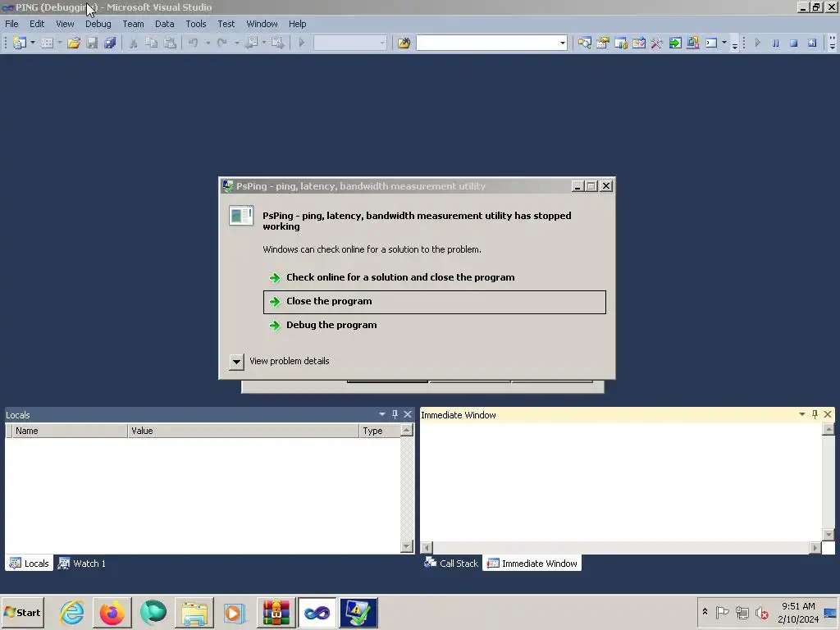Open the Team menu
Screen dimensions: 840x630
pos(133,24)
